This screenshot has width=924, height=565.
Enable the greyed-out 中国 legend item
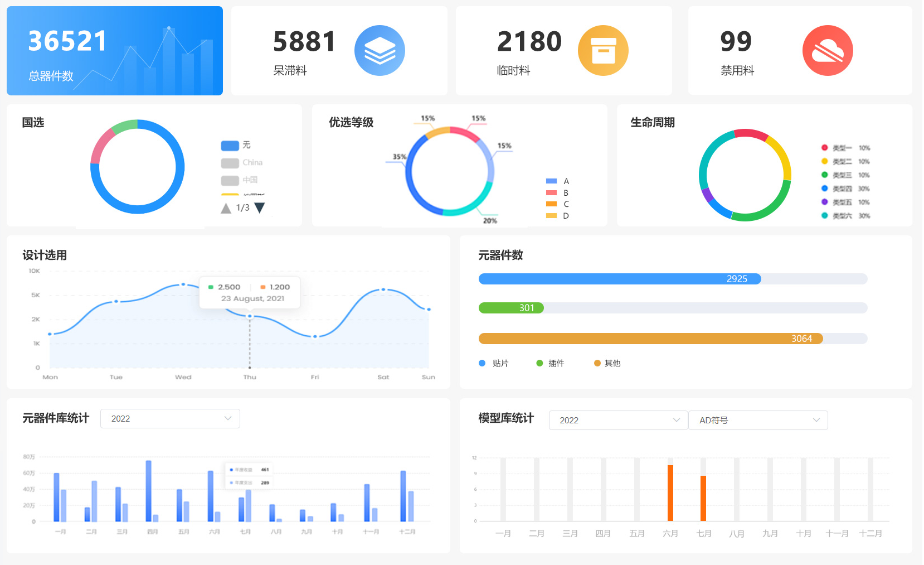click(x=240, y=180)
